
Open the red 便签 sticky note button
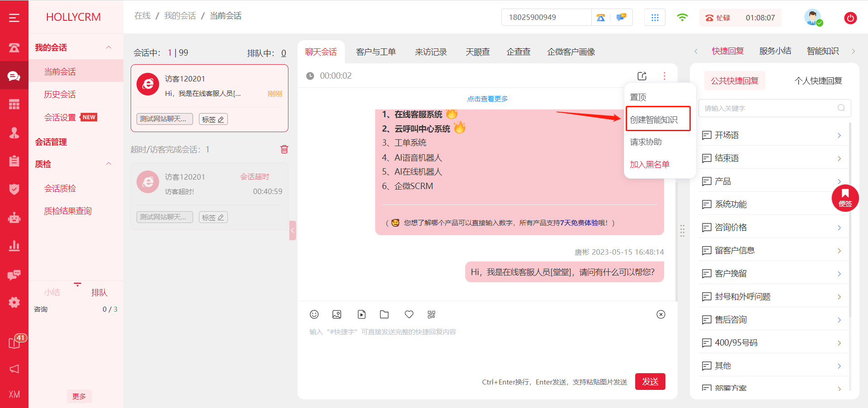click(x=845, y=198)
